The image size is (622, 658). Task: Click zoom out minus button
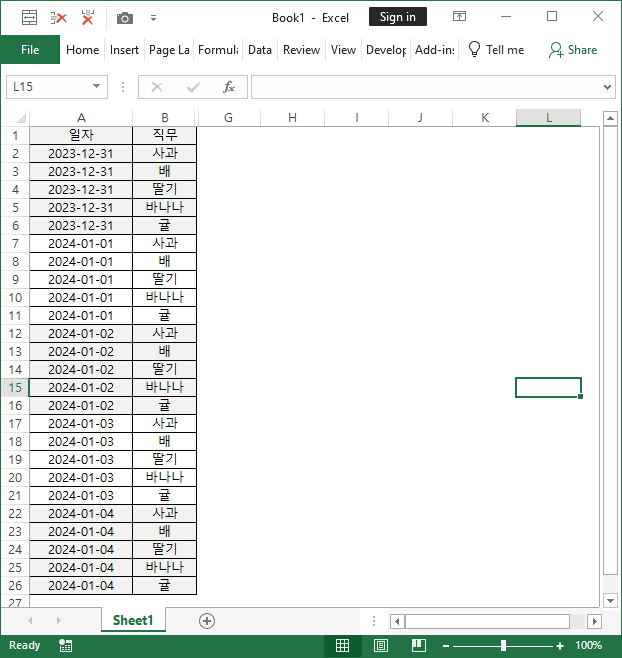click(446, 646)
